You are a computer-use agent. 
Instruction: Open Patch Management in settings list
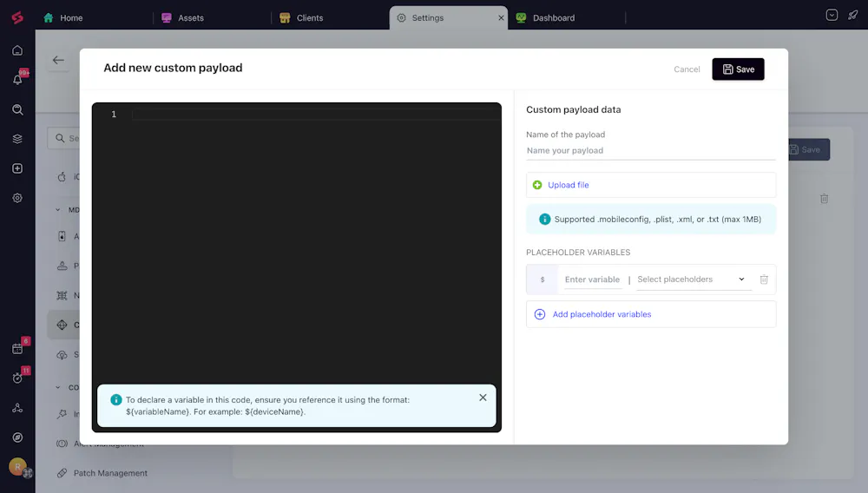110,473
